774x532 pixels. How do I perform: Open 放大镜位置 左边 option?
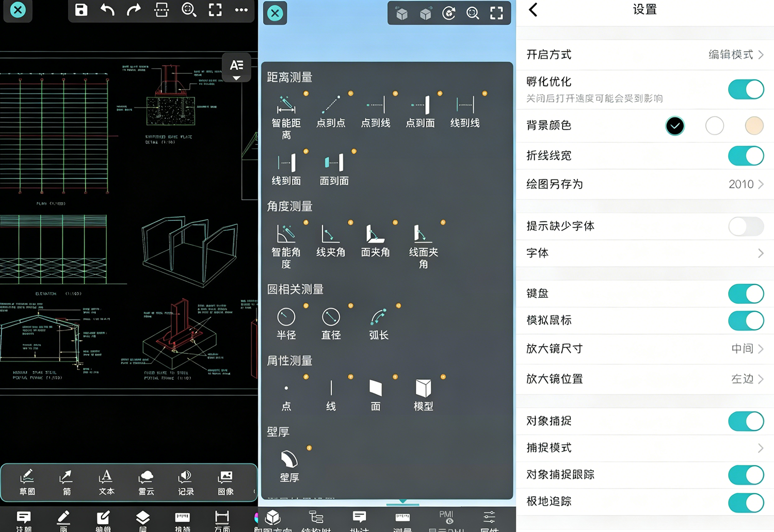[645, 379]
